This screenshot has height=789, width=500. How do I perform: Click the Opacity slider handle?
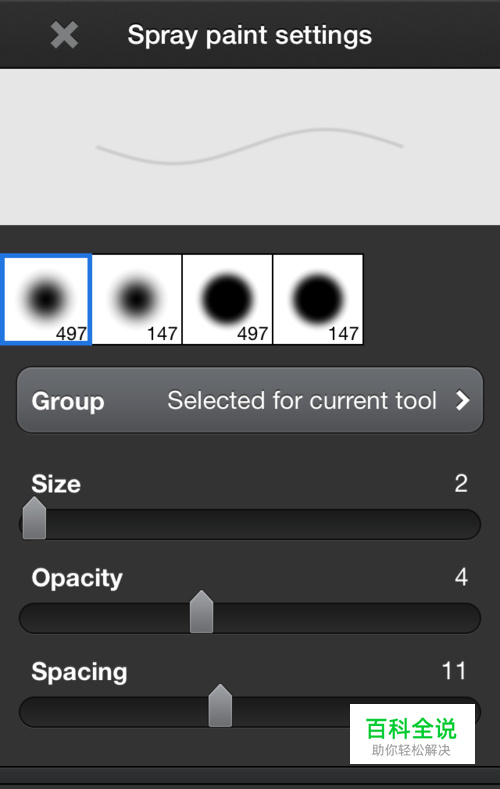coord(202,612)
